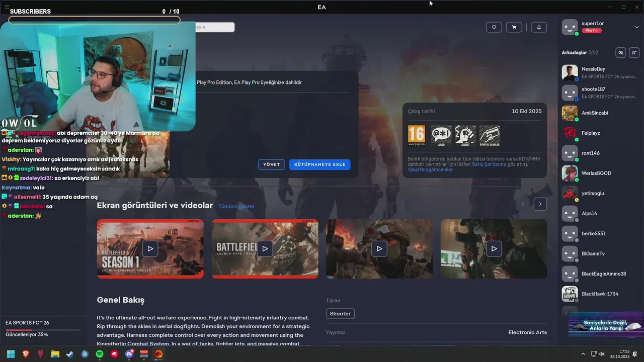Go to next screenshots carousel arrow

(540, 204)
